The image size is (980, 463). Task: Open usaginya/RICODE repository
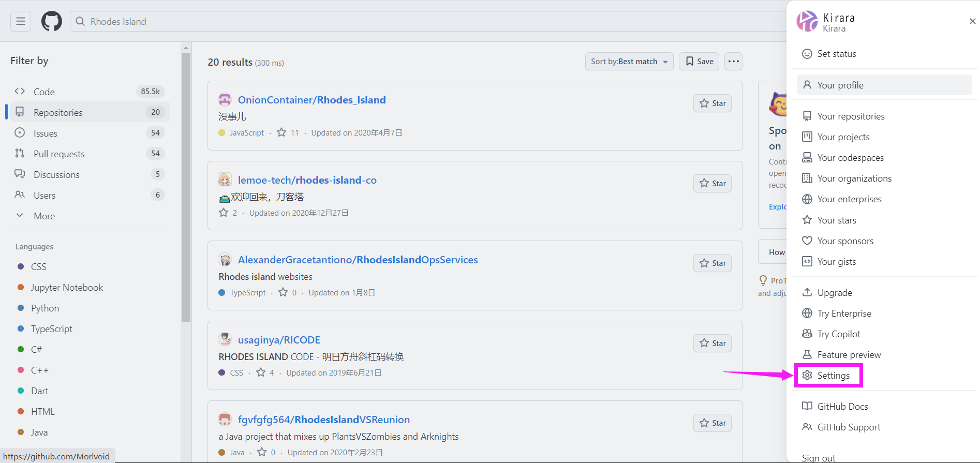(279, 340)
